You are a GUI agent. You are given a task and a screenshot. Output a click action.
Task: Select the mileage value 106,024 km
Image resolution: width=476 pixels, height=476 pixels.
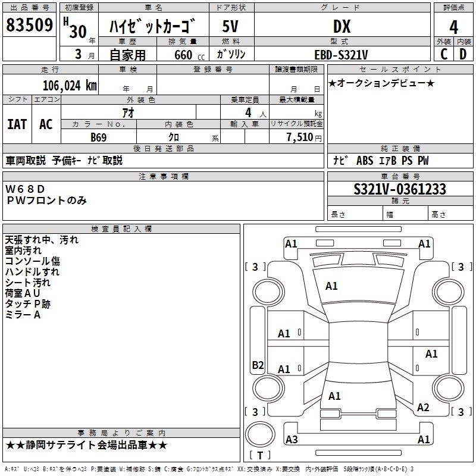(70, 85)
